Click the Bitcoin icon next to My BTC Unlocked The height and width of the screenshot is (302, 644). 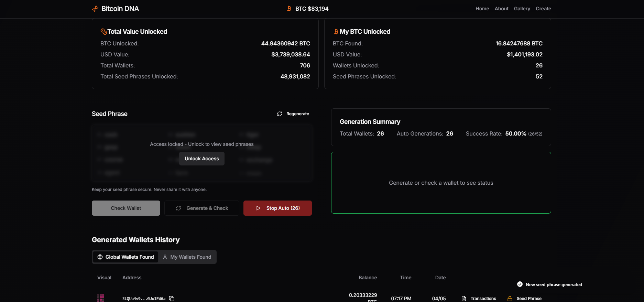(x=336, y=32)
